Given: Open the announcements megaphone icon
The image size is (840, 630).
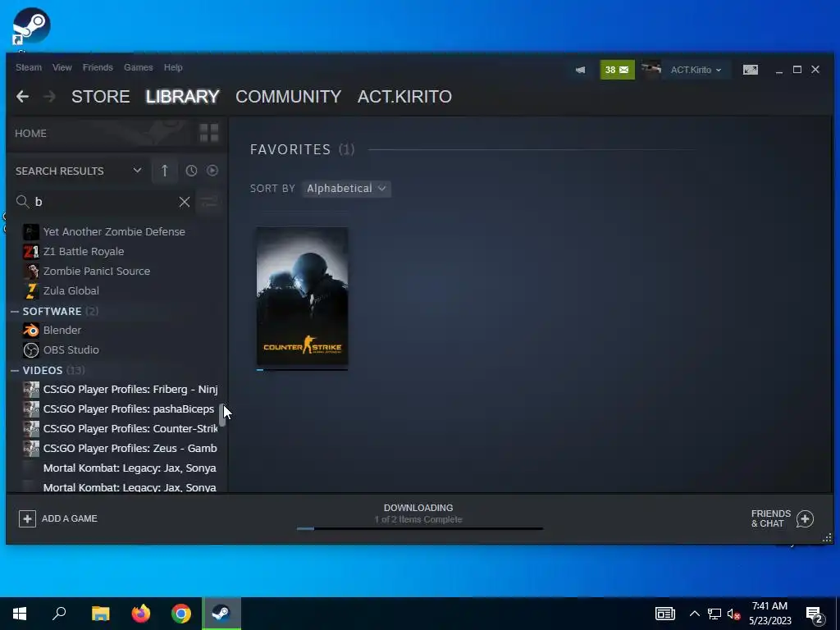Looking at the screenshot, I should (580, 70).
